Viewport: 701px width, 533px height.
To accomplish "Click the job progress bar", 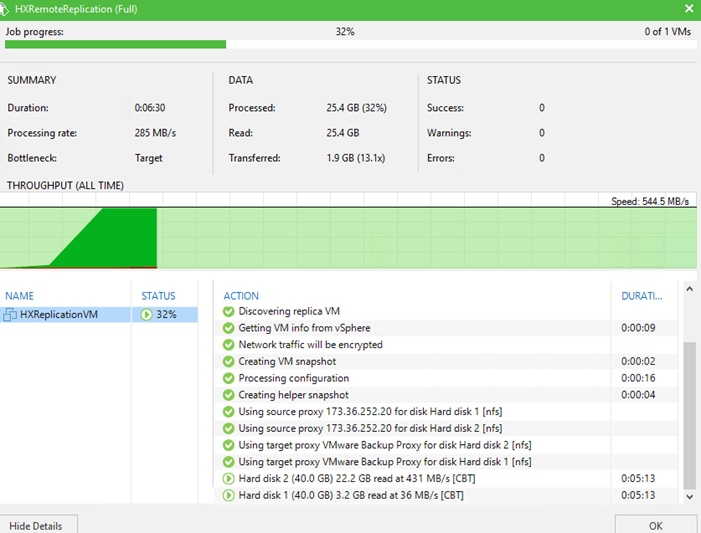I will click(350, 44).
